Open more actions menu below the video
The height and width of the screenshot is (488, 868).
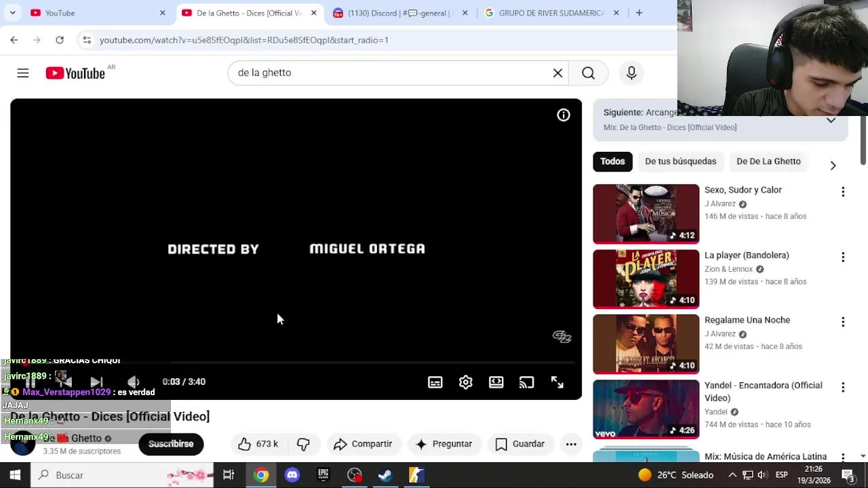571,444
